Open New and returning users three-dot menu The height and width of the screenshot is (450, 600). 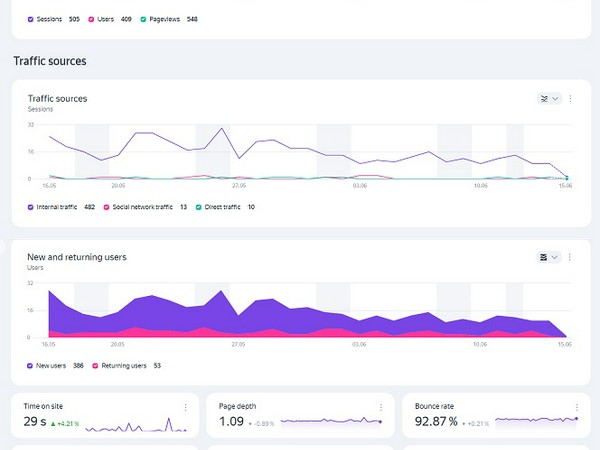[570, 257]
